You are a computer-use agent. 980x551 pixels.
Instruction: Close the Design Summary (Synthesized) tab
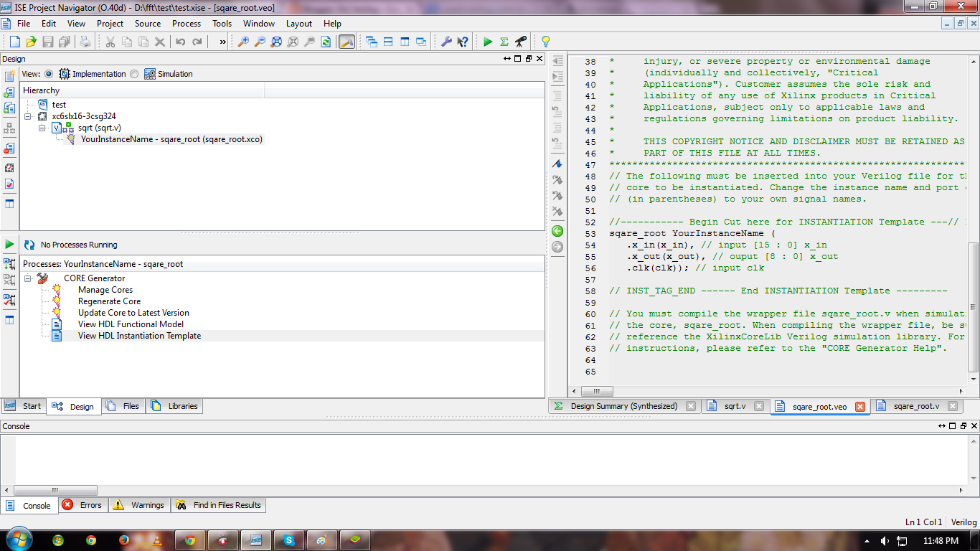690,406
